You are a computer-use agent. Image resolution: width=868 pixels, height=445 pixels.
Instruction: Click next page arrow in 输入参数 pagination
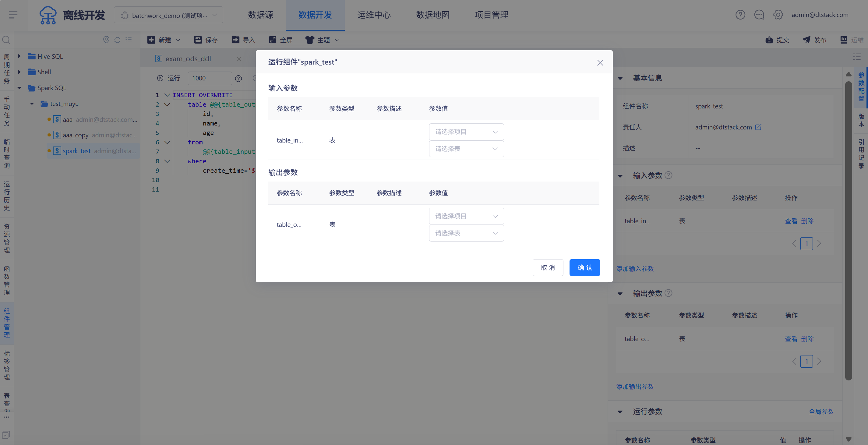pos(819,244)
